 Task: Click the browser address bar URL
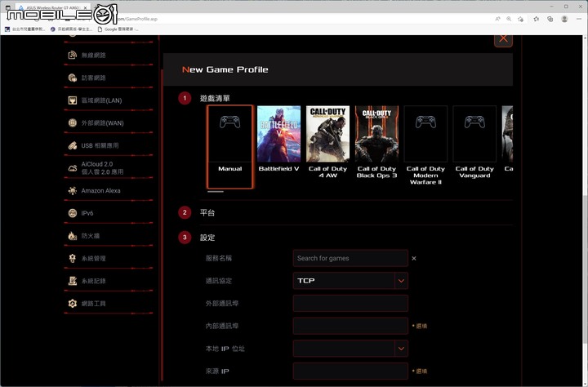137,19
